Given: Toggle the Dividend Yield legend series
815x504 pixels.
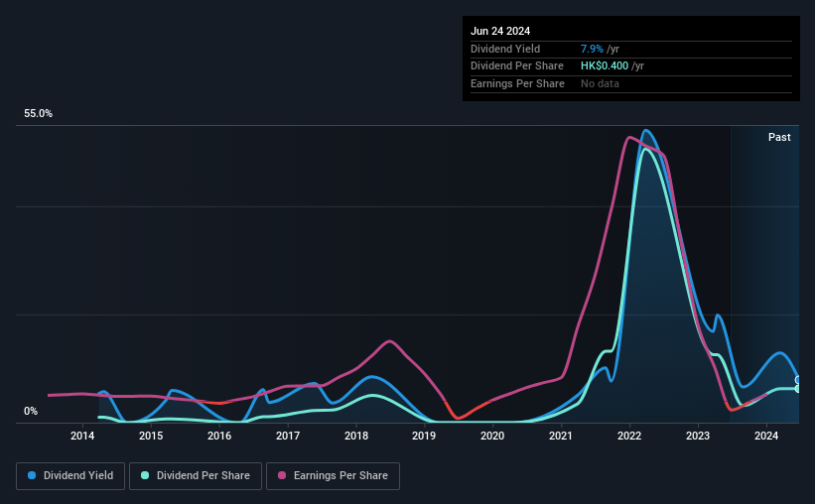Looking at the screenshot, I should 70,476.
